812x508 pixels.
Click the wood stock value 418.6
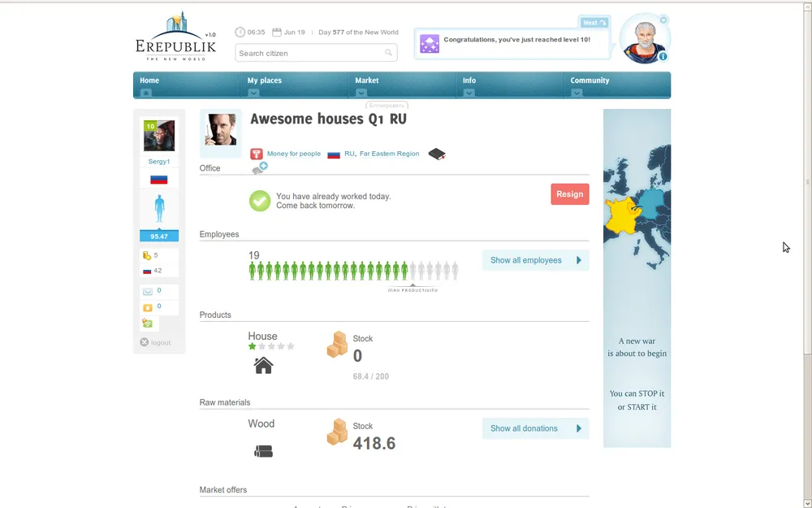374,443
